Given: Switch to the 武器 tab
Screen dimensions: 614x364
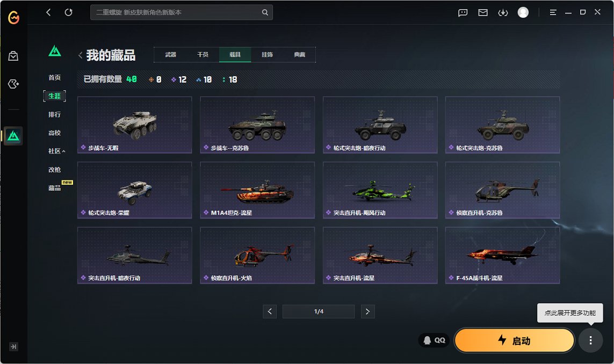Looking at the screenshot, I should [170, 55].
